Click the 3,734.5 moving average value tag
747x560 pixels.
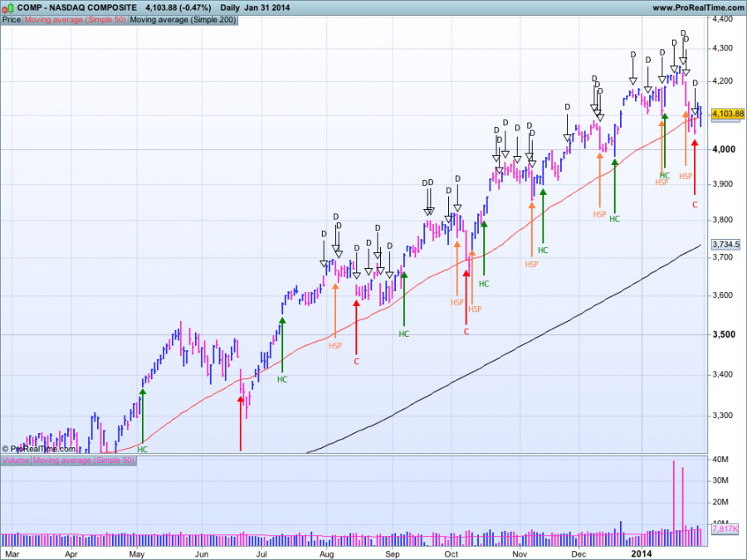point(726,244)
